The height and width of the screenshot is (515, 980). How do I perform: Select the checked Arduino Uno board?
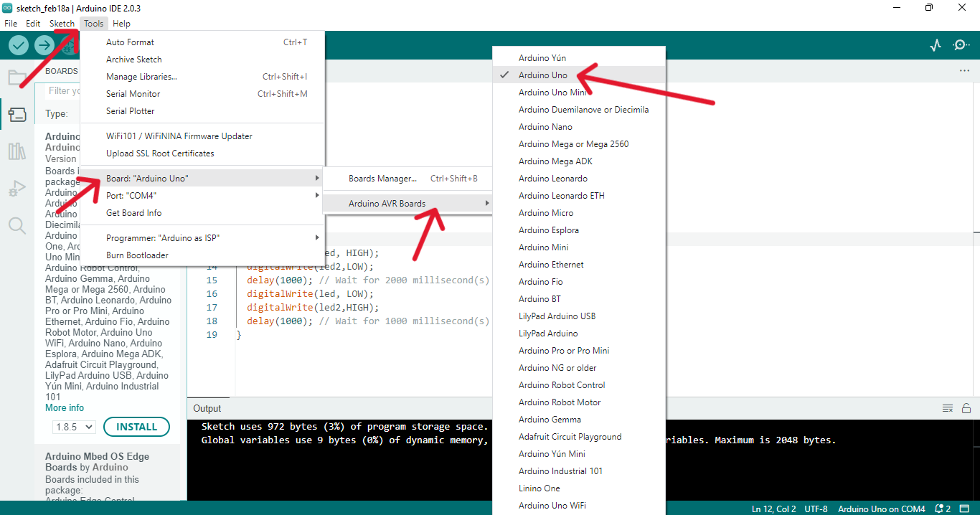click(x=579, y=75)
